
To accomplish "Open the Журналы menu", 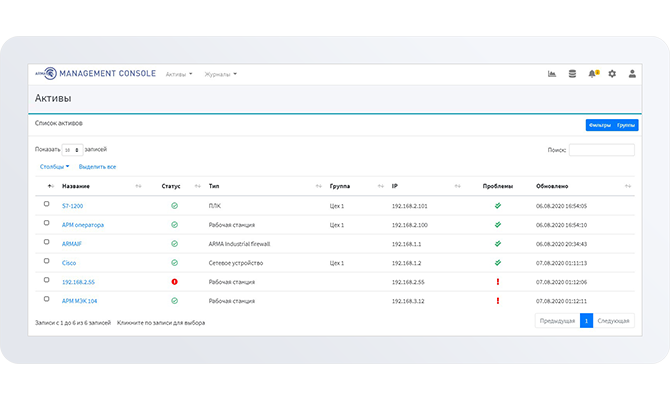I will [x=219, y=74].
